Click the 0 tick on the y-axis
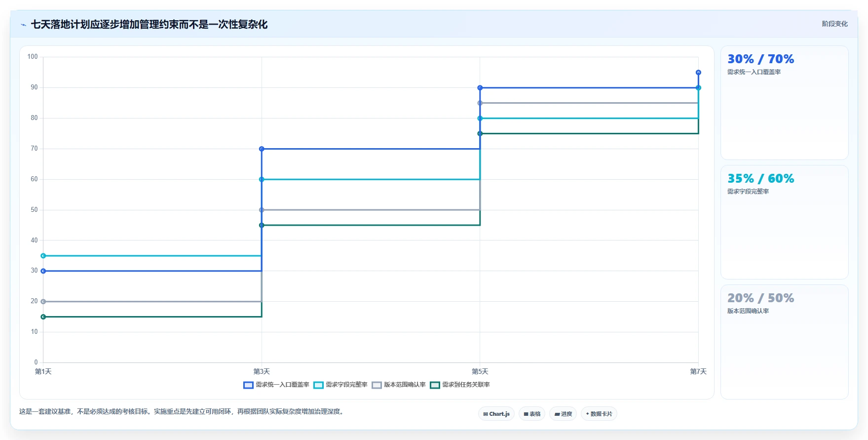The height and width of the screenshot is (440, 868). [x=36, y=362]
